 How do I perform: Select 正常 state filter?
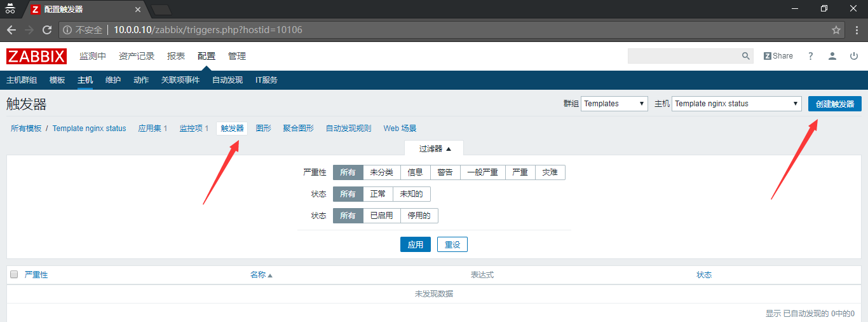point(378,194)
